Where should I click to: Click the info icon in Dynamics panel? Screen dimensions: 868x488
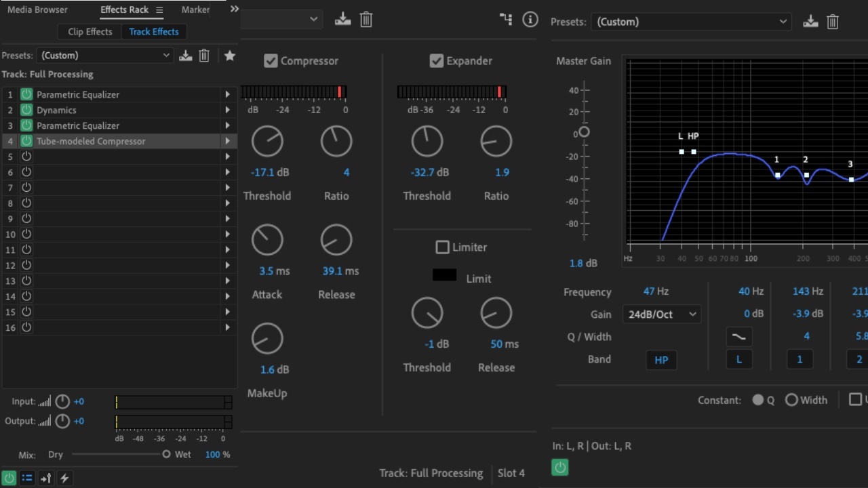530,20
